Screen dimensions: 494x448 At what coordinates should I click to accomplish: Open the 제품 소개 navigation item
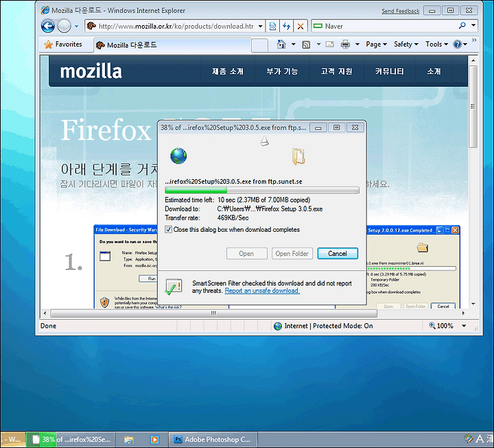[x=228, y=71]
